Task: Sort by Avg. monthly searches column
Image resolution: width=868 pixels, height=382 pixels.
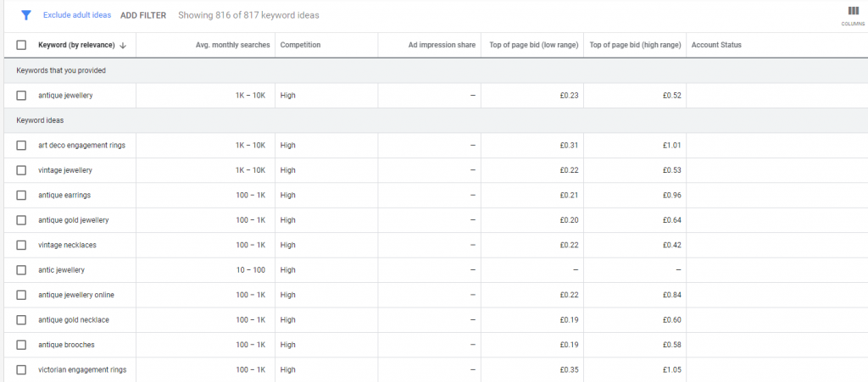Action: pos(231,45)
